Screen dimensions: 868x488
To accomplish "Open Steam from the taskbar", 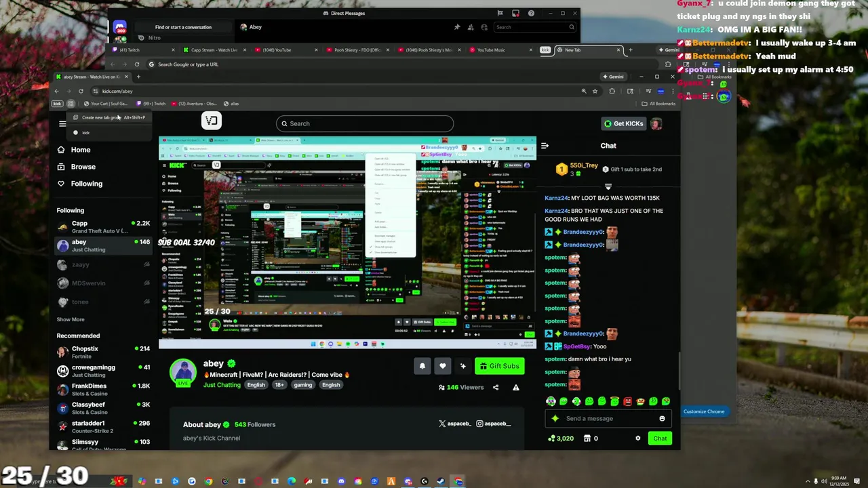I will pyautogui.click(x=441, y=482).
